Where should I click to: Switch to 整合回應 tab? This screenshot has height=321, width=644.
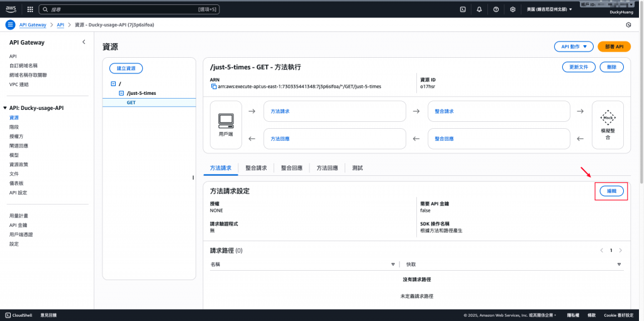(x=292, y=168)
